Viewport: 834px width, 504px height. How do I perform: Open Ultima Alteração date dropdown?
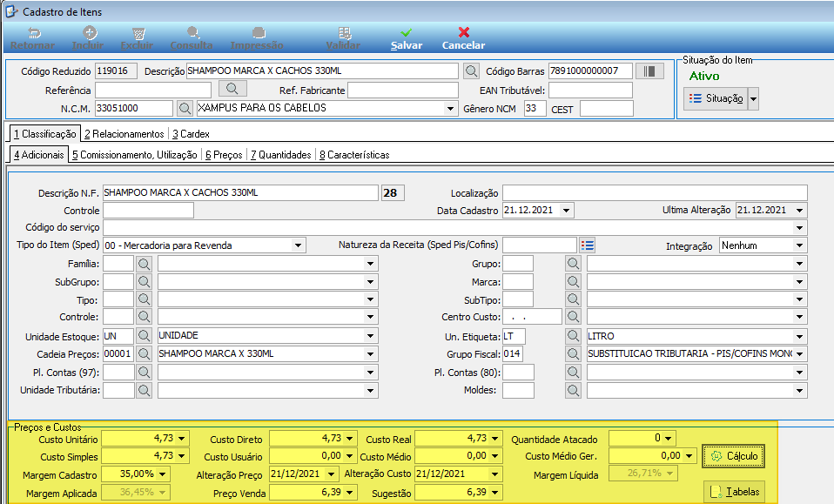coord(799,211)
